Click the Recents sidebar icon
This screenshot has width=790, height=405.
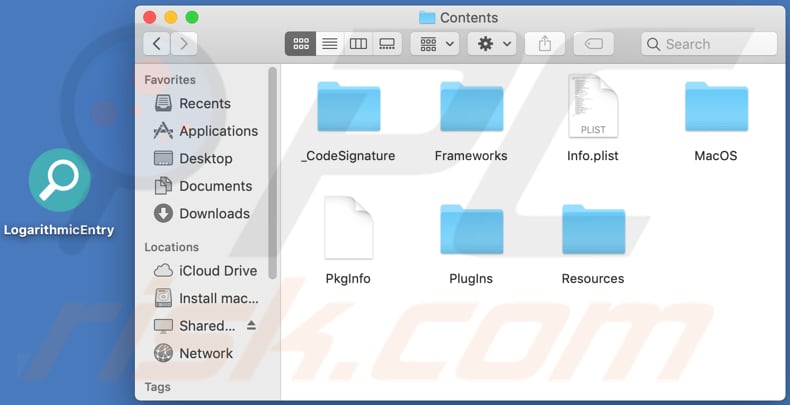point(163,103)
